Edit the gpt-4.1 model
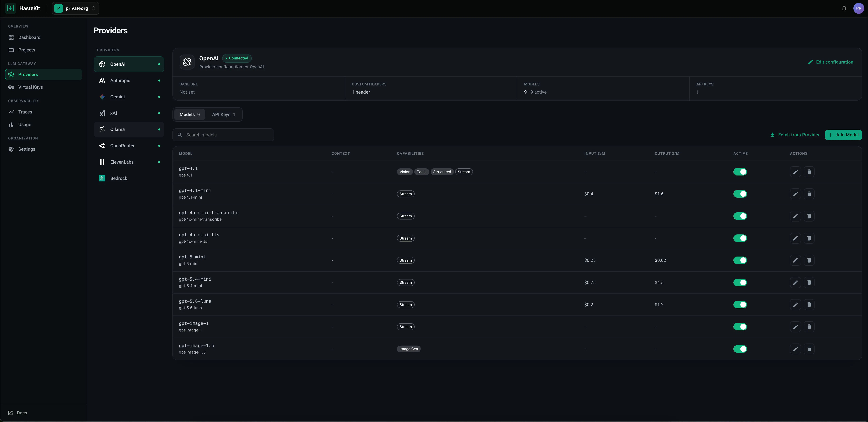This screenshot has height=422, width=868. [x=795, y=172]
